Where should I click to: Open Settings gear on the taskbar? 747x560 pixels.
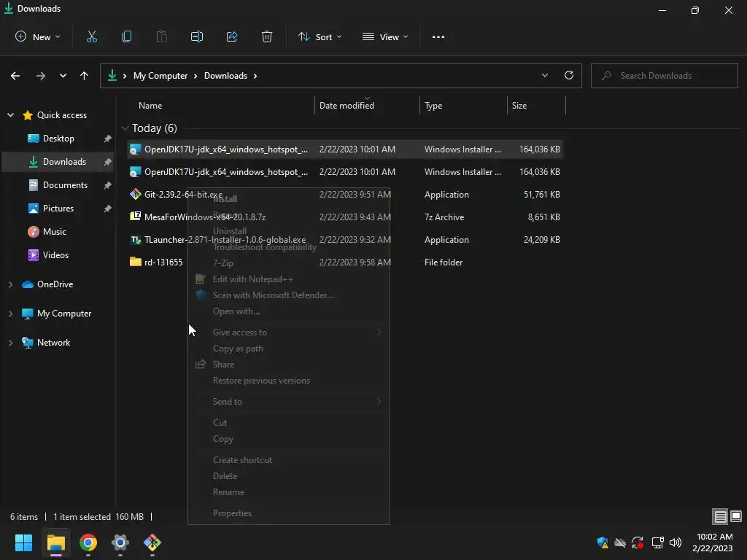120,542
